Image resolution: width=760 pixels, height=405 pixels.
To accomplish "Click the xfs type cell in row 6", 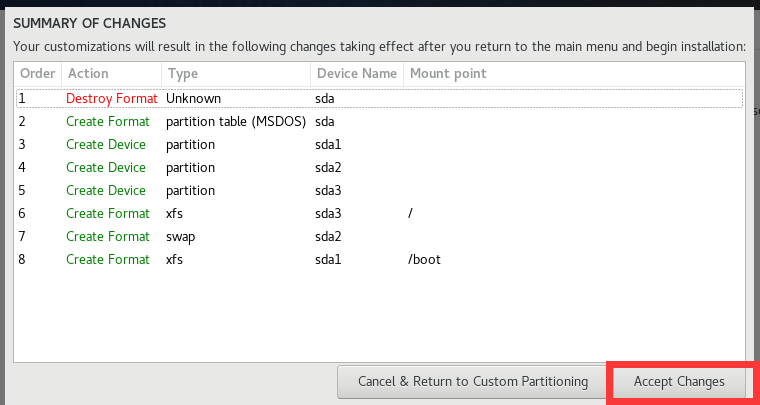I will tap(175, 214).
